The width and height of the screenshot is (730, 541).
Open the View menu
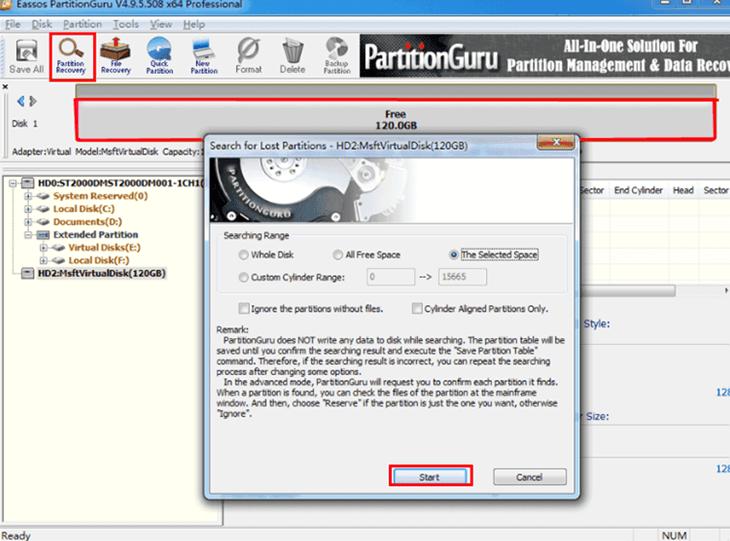161,24
